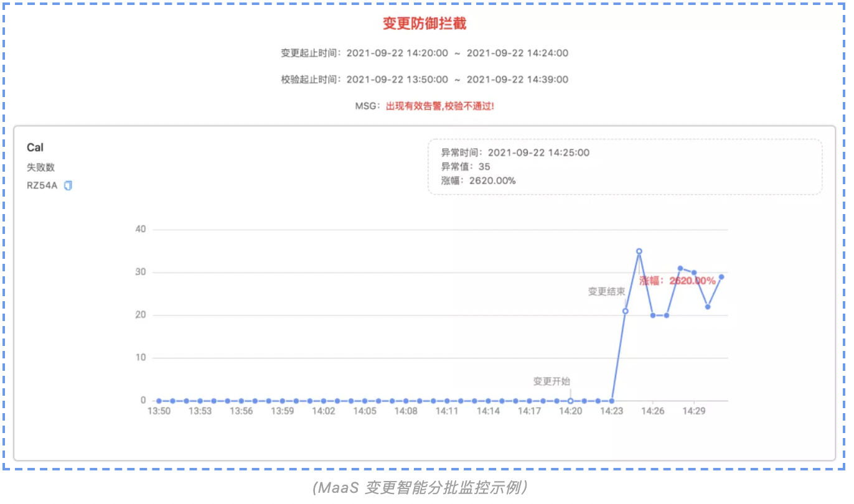Click the first data point at 13:50
The width and height of the screenshot is (854, 504).
pos(159,401)
